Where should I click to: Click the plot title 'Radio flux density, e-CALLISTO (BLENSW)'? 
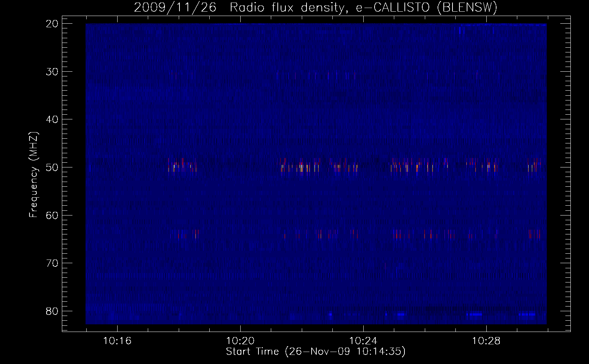pos(363,7)
